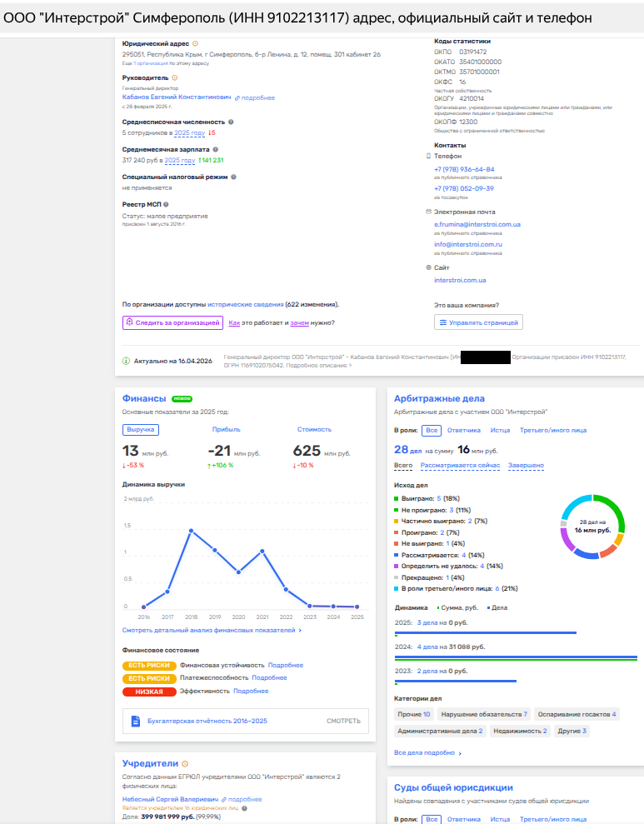
Task: Click phone number +7 (978) 936-64-84
Action: coord(463,169)
